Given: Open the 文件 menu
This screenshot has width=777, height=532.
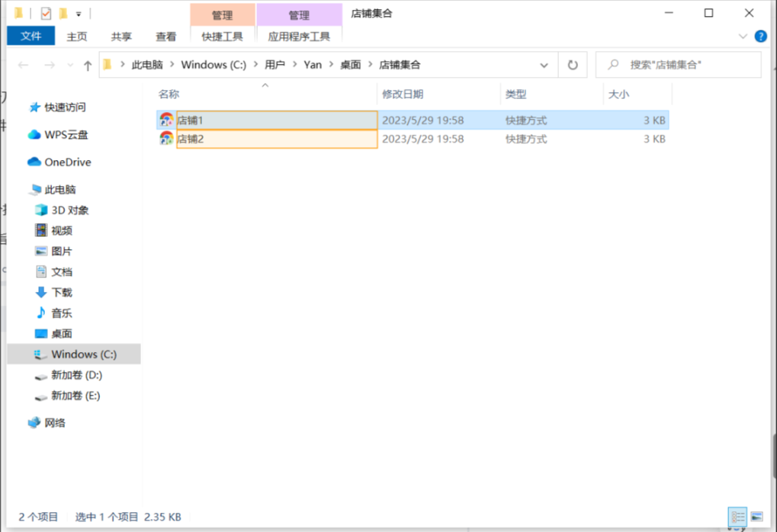Looking at the screenshot, I should [x=31, y=36].
